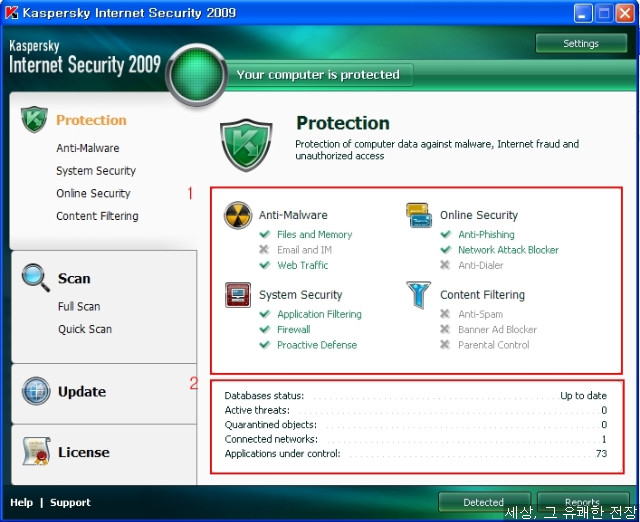Click the large green protection status orb
The width and height of the screenshot is (640, 522).
197,75
